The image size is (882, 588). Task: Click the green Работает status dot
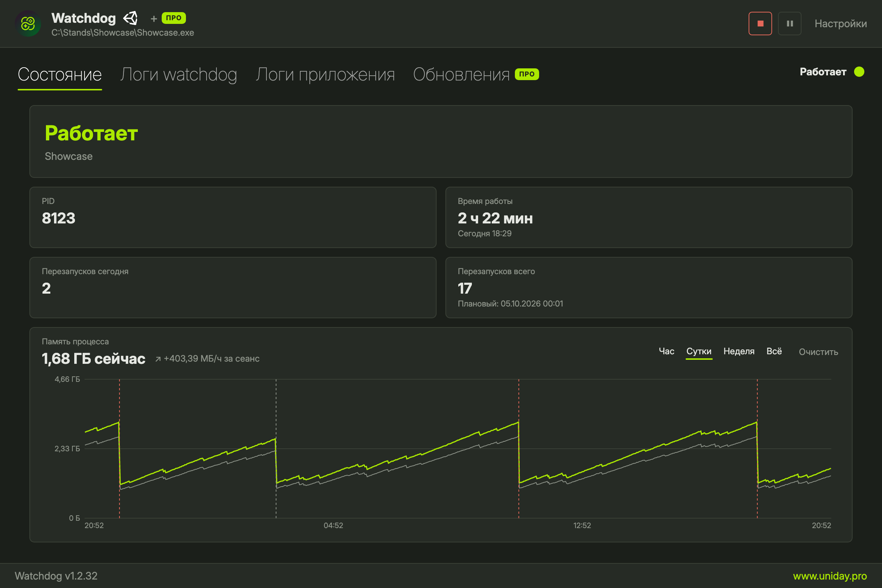click(x=859, y=72)
